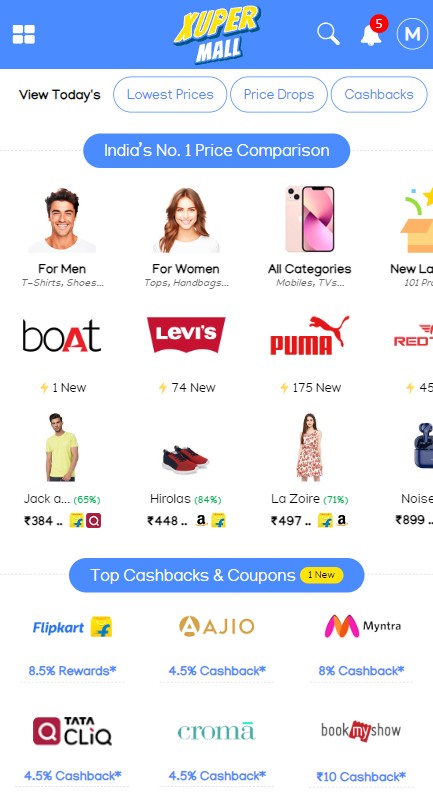The width and height of the screenshot is (433, 792).
Task: Open the For Men category
Action: (62, 237)
